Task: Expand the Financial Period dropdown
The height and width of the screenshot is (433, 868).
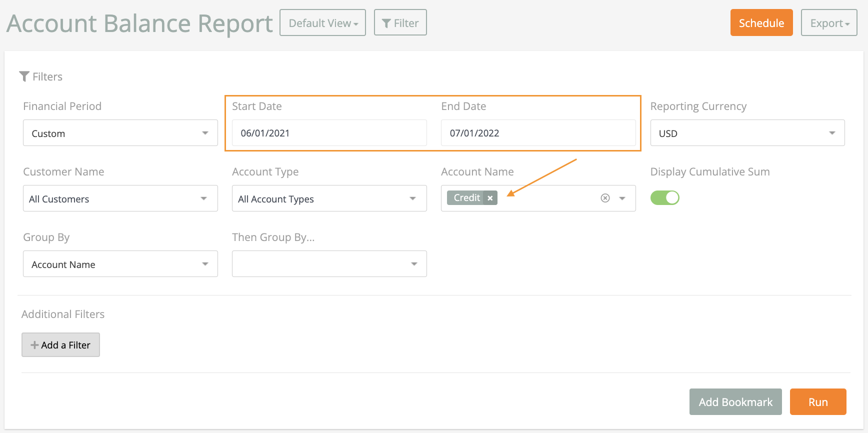Action: 120,133
